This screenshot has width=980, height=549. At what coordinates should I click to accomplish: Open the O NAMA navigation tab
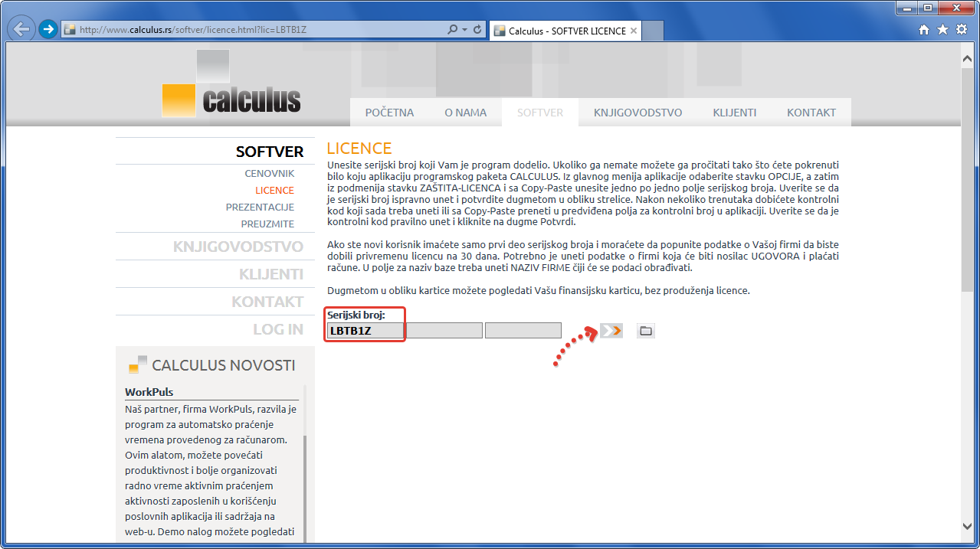[465, 113]
